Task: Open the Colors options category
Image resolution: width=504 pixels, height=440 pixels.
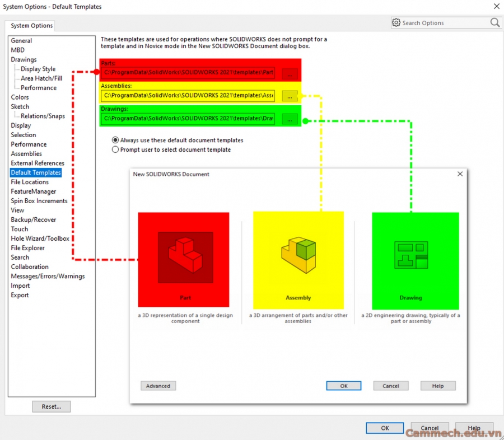Action: (x=20, y=97)
